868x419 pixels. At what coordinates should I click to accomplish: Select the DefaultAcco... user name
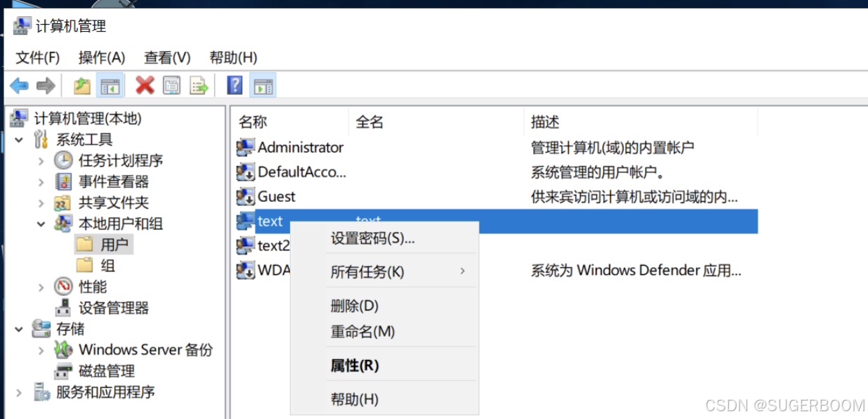click(x=302, y=172)
